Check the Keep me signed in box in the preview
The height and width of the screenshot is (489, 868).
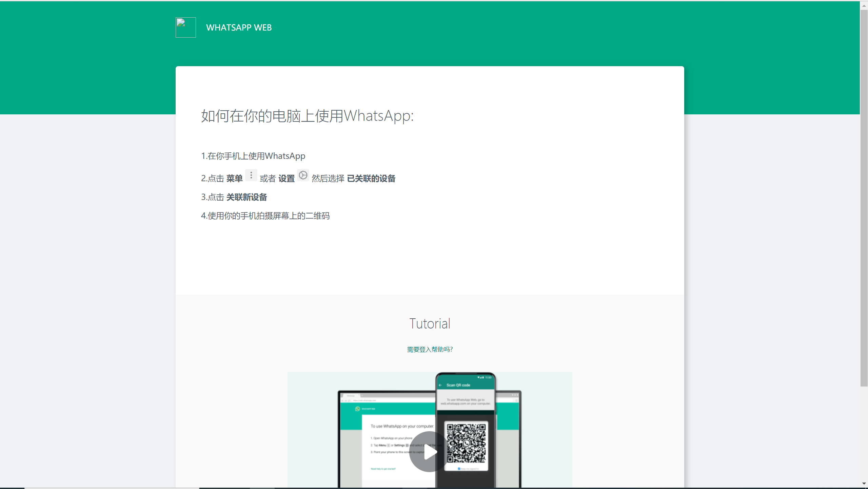pyautogui.click(x=459, y=469)
